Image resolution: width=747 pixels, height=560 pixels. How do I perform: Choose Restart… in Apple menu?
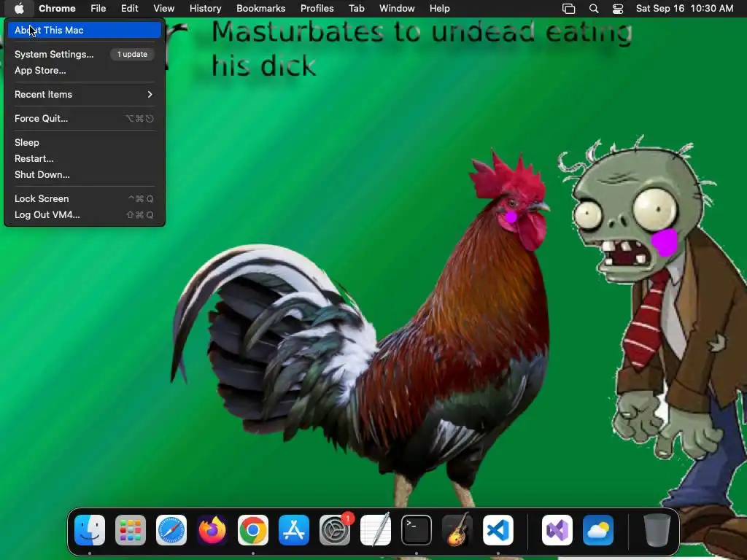tap(85, 158)
